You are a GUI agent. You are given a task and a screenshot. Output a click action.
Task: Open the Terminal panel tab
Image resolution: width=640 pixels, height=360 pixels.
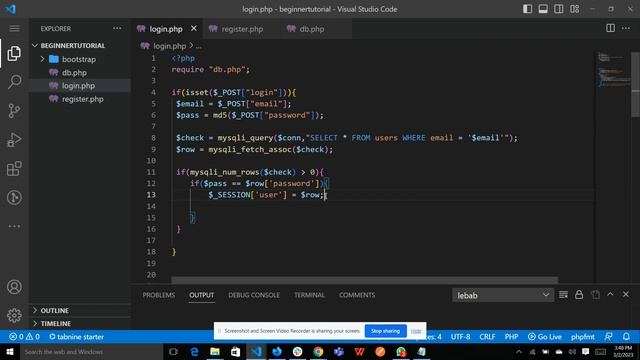click(309, 295)
